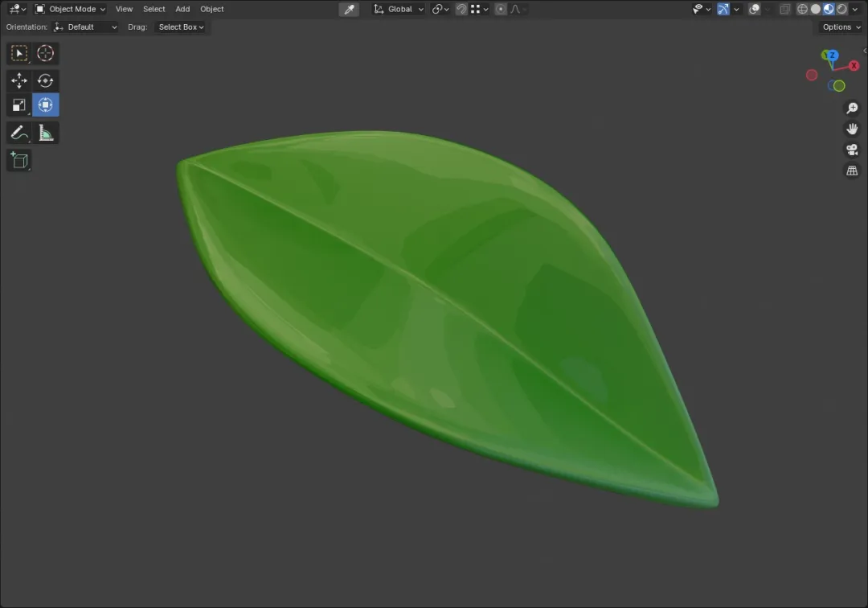Open the Object Mode dropdown
The width and height of the screenshot is (868, 608).
point(70,9)
